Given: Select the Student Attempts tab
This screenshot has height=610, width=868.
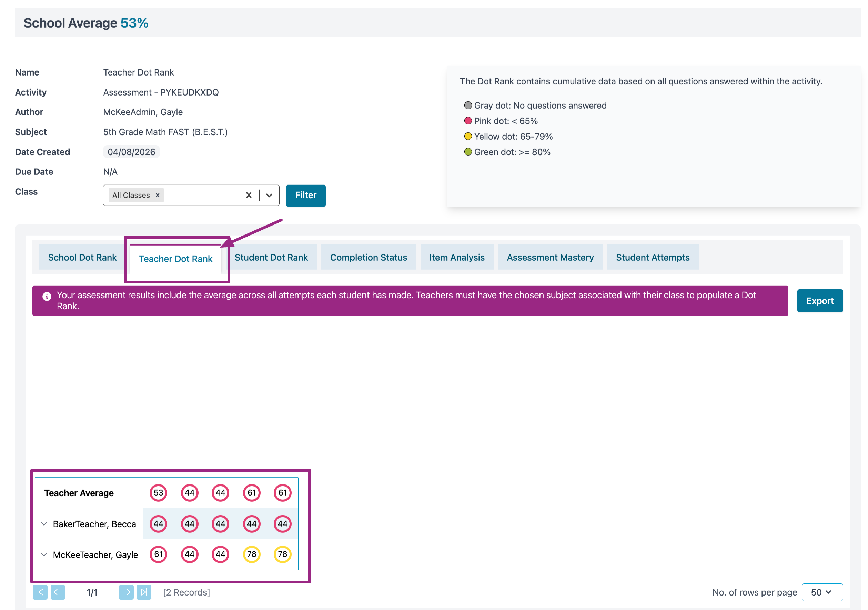Looking at the screenshot, I should point(652,258).
